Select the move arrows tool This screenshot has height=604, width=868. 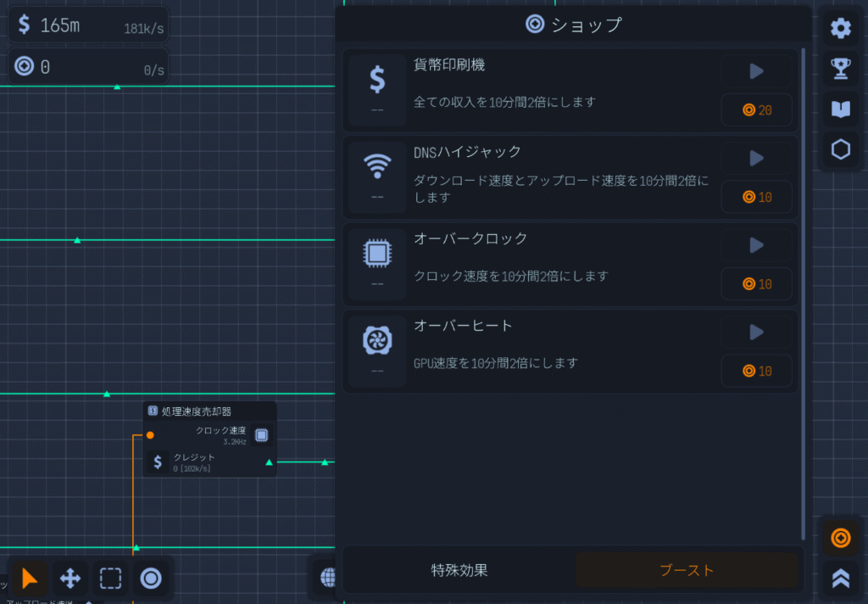[70, 579]
